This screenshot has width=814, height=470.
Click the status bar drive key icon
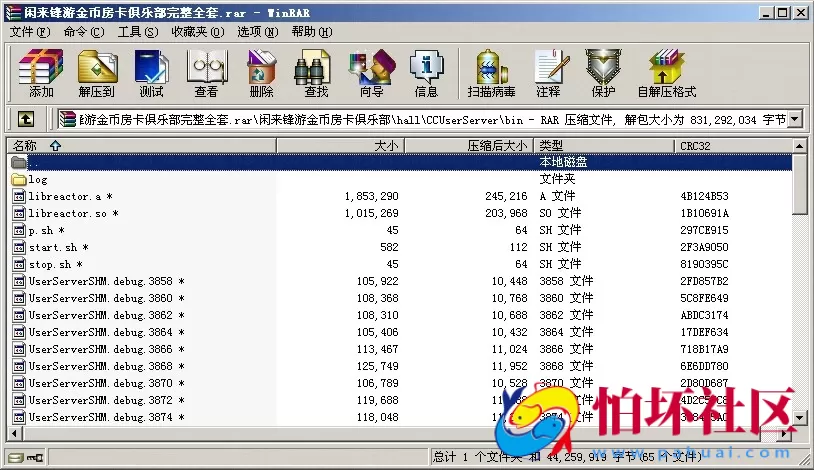(26, 458)
